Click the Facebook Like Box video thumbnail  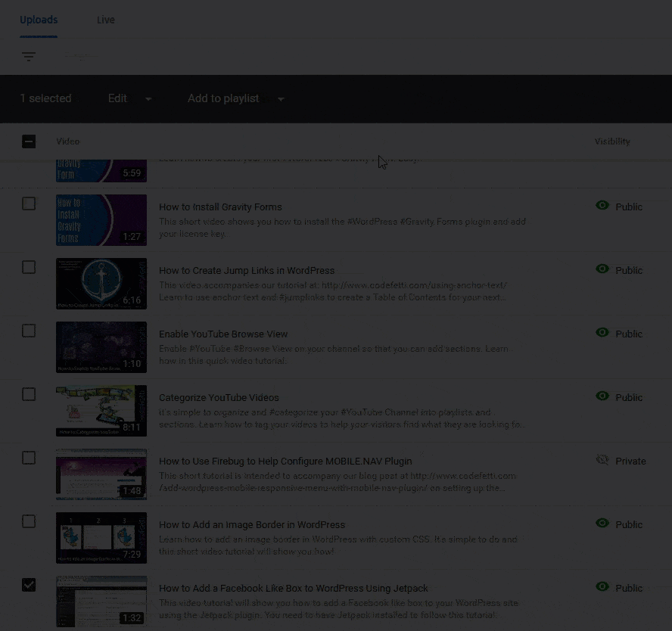[x=101, y=601]
